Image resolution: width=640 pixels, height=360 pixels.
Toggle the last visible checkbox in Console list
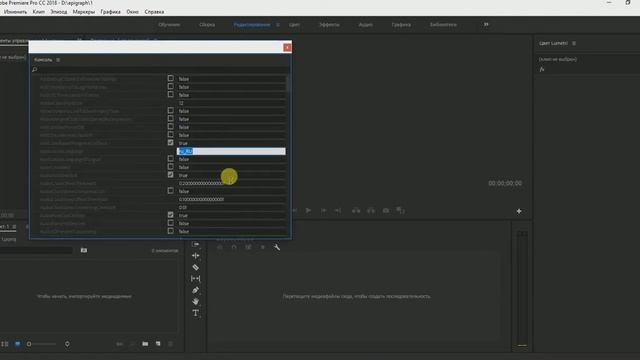tap(171, 231)
